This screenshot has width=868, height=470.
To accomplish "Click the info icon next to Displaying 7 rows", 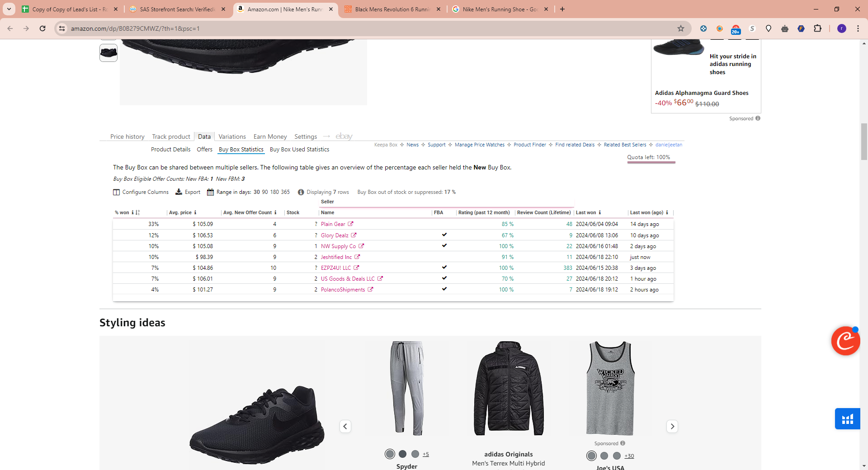I will click(x=301, y=192).
